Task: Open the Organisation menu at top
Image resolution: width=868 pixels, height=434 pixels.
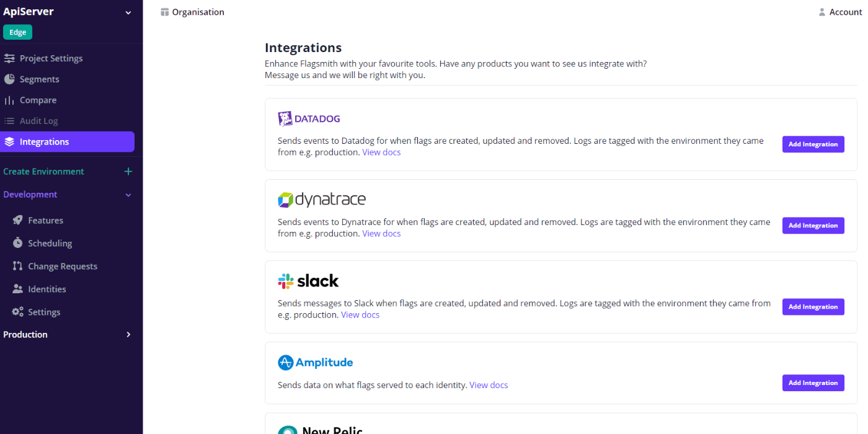Action: pyautogui.click(x=192, y=12)
